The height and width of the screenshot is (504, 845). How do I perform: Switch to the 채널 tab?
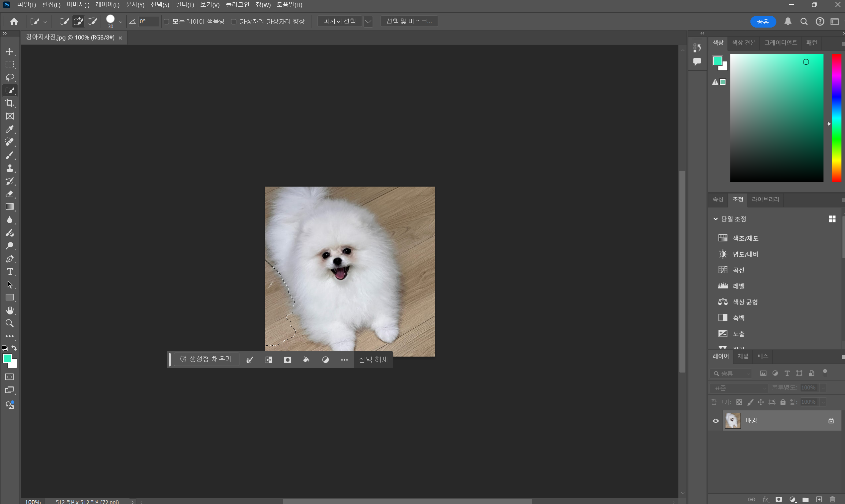click(x=743, y=356)
